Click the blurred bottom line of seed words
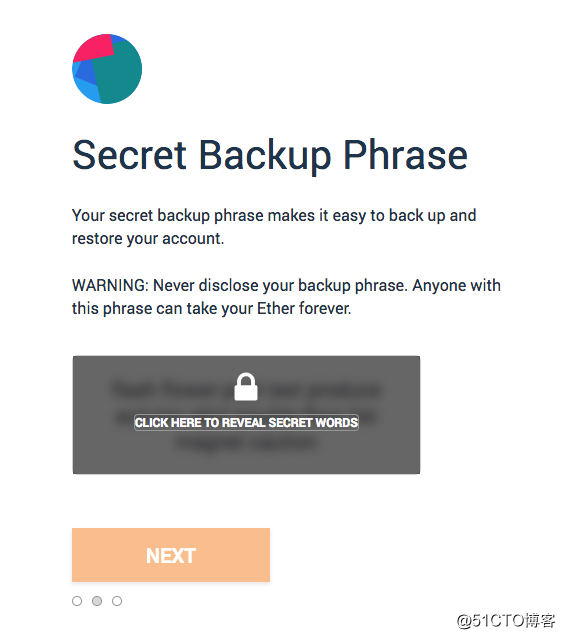This screenshot has width=565, height=639. (246, 443)
